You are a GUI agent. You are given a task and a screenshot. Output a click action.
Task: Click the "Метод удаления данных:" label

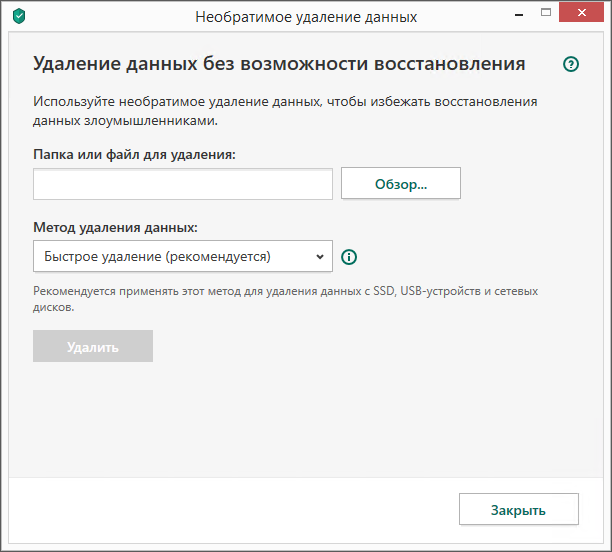(x=115, y=227)
